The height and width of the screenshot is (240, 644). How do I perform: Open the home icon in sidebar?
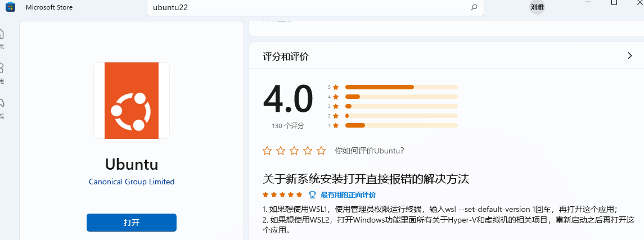point(1,34)
